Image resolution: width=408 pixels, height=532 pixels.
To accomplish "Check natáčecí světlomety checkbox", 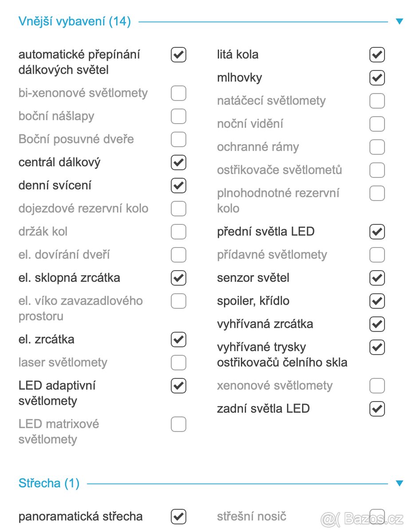I will (x=377, y=101).
